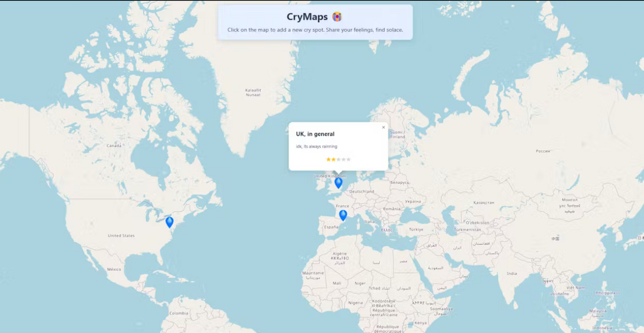Click the cry spot marker near Spain
644x333 pixels.
343,214
